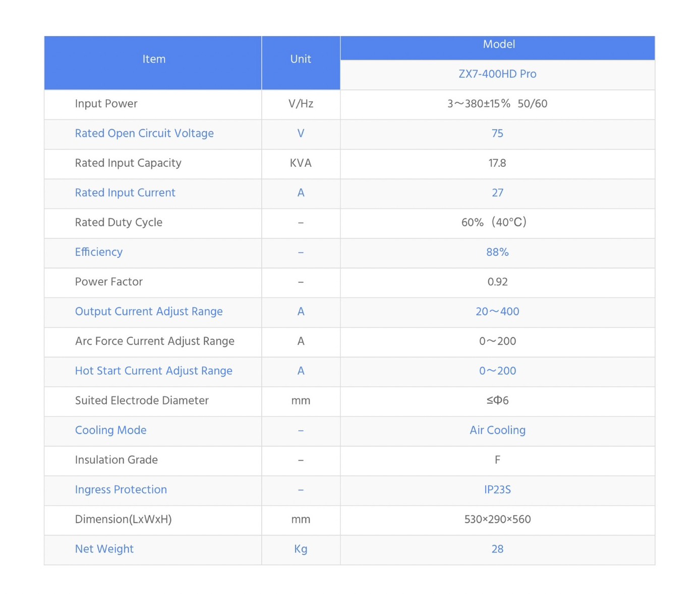Click the Rated Open Circuit Voltage label
Image resolution: width=700 pixels, height=594 pixels.
click(144, 134)
